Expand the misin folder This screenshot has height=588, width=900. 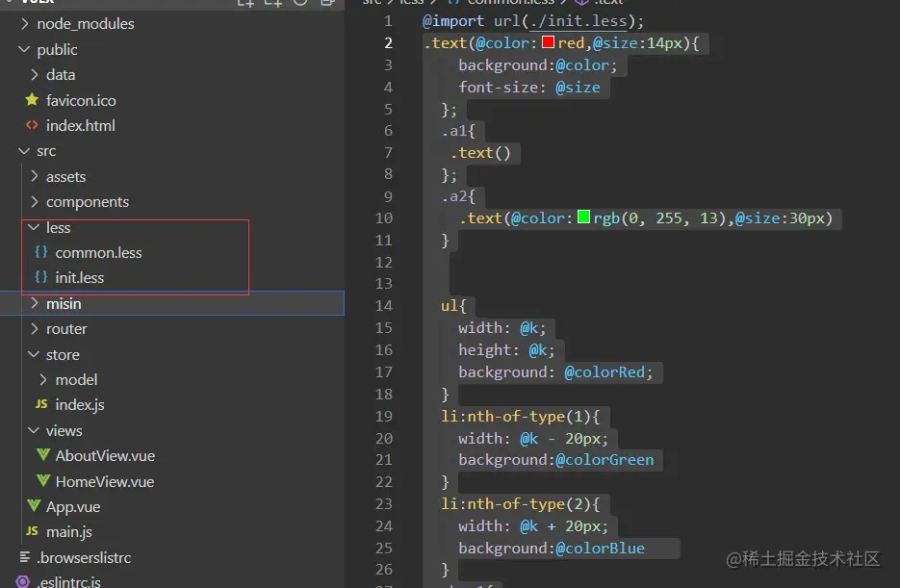point(34,303)
